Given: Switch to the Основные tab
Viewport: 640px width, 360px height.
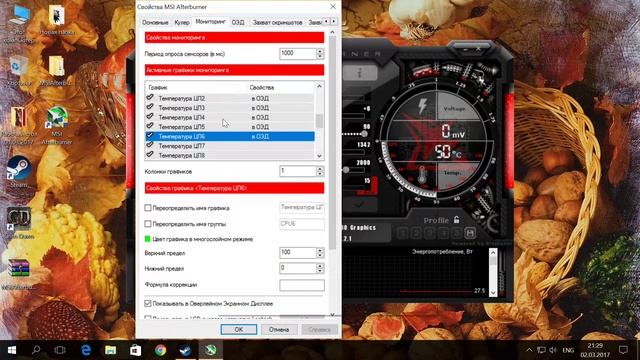Looking at the screenshot, I should [x=155, y=22].
